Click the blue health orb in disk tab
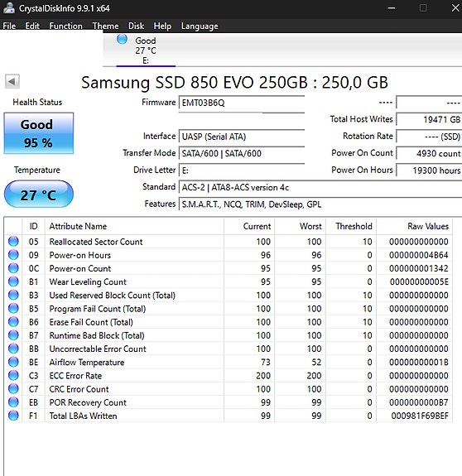 122,40
